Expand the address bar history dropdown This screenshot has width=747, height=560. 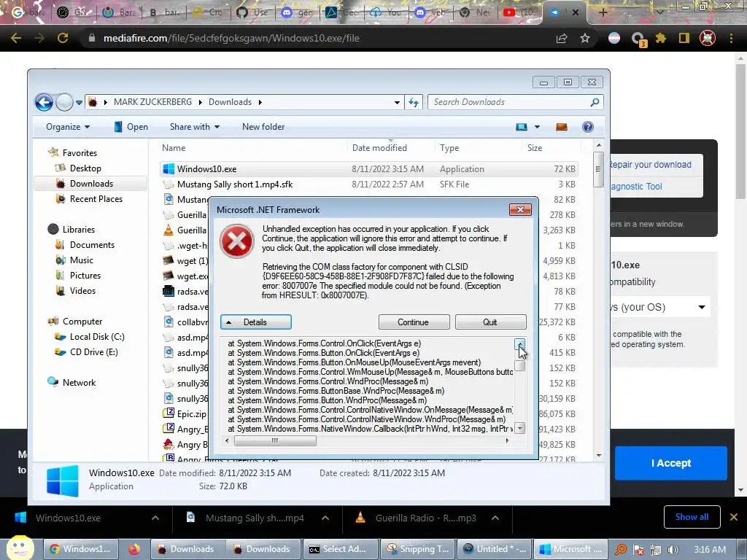click(397, 102)
